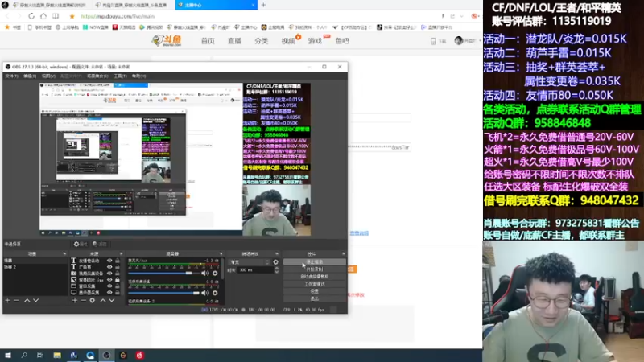Remove scene with the Scenes panel minus icon
Screen dimensions: 644x362
point(16,300)
